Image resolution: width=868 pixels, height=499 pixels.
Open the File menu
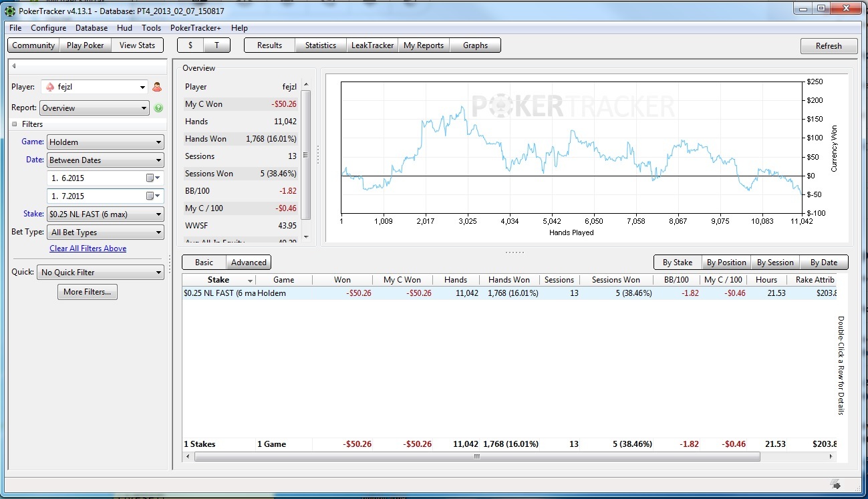[15, 28]
